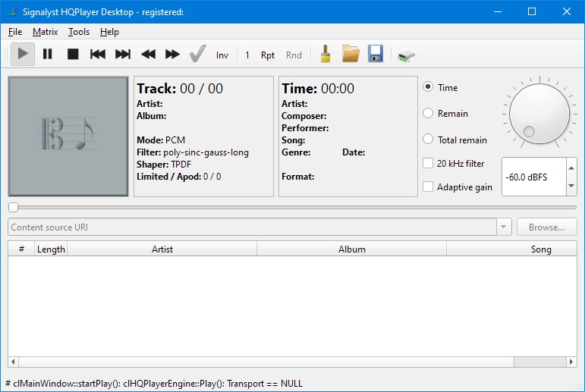Open the Matrix menu
The image size is (585, 392).
coord(45,32)
